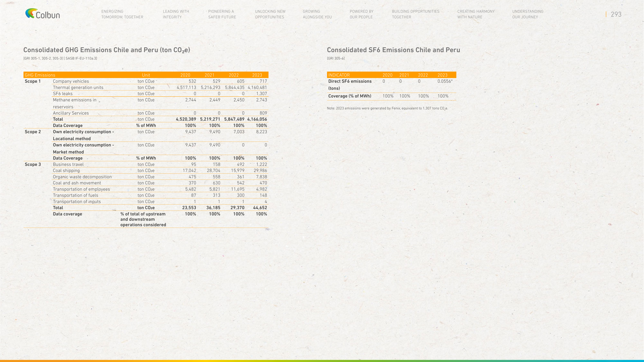Select the Consolidated SF6 Emissions heading
The image size is (644, 362).
(x=393, y=50)
